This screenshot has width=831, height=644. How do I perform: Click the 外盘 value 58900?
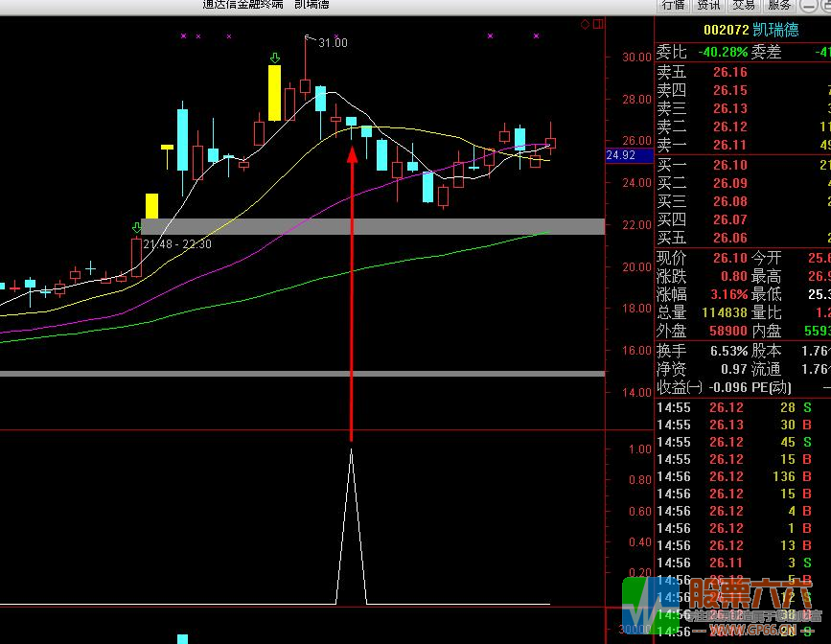(x=728, y=332)
